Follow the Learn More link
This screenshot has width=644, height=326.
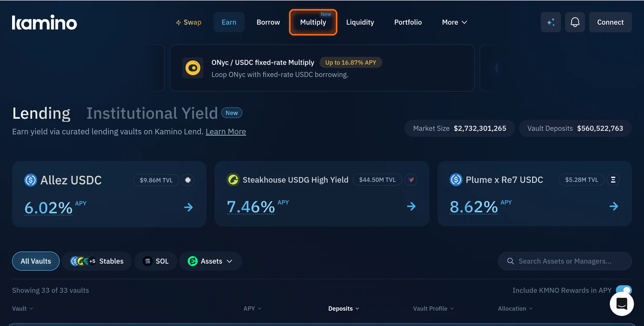click(226, 132)
